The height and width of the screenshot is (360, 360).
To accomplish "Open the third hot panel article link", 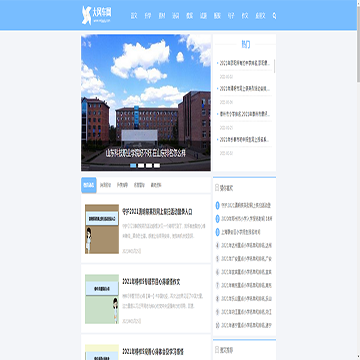I will pos(244,114).
